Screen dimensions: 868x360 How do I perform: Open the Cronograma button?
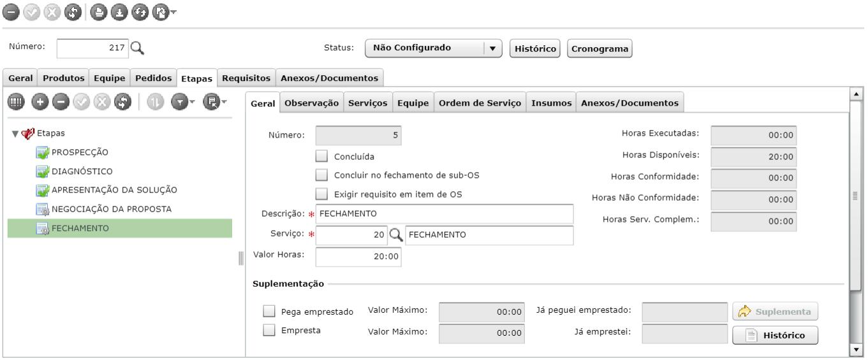600,48
